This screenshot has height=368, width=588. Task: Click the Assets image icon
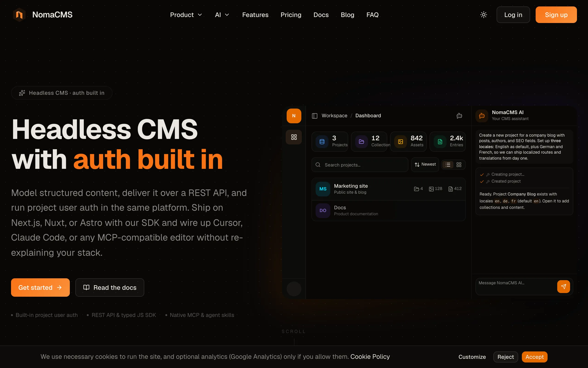click(x=400, y=142)
